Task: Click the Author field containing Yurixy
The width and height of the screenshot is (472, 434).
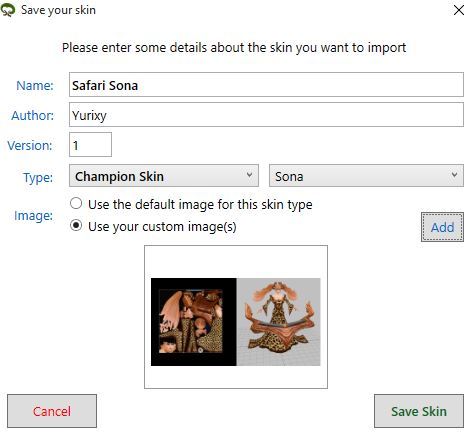Action: [x=266, y=115]
